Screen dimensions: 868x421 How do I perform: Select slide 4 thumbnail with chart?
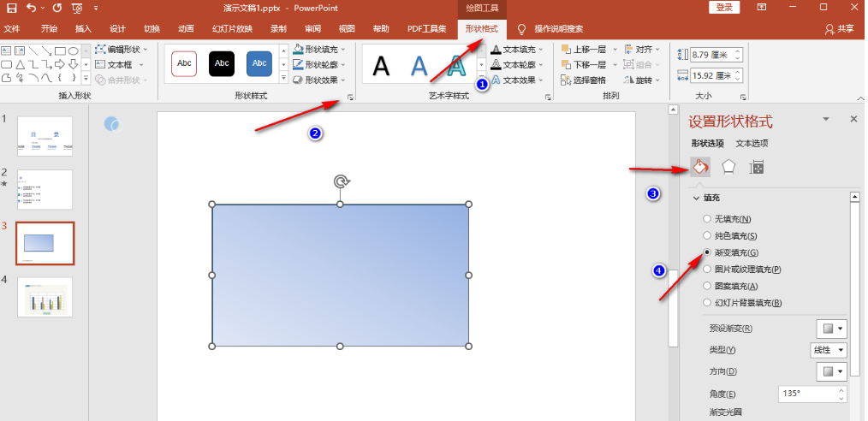(45, 297)
